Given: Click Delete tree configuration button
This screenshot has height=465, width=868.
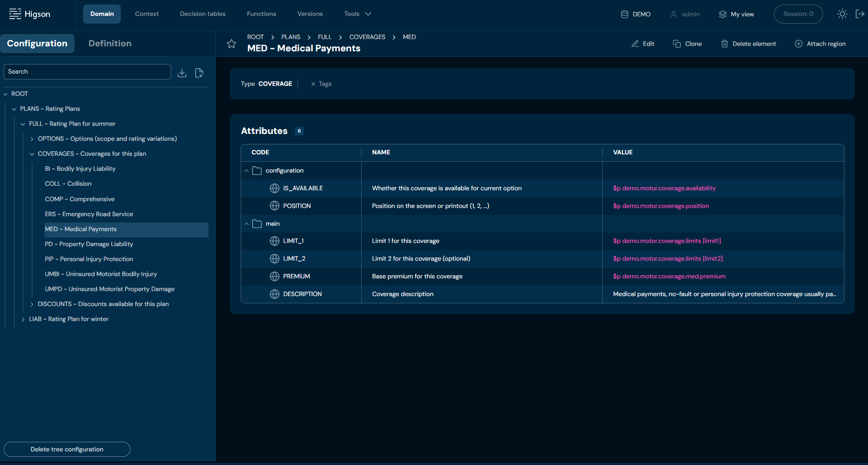Looking at the screenshot, I should point(67,449).
